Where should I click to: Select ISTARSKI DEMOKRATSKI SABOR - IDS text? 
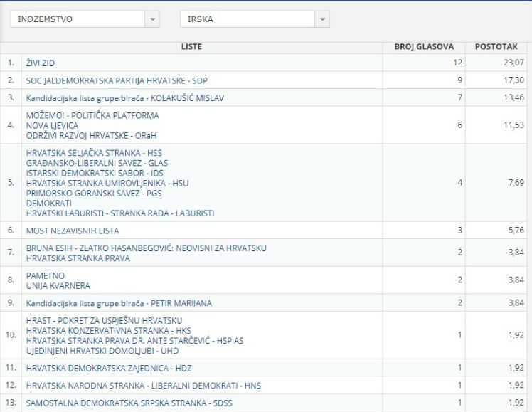95,173
